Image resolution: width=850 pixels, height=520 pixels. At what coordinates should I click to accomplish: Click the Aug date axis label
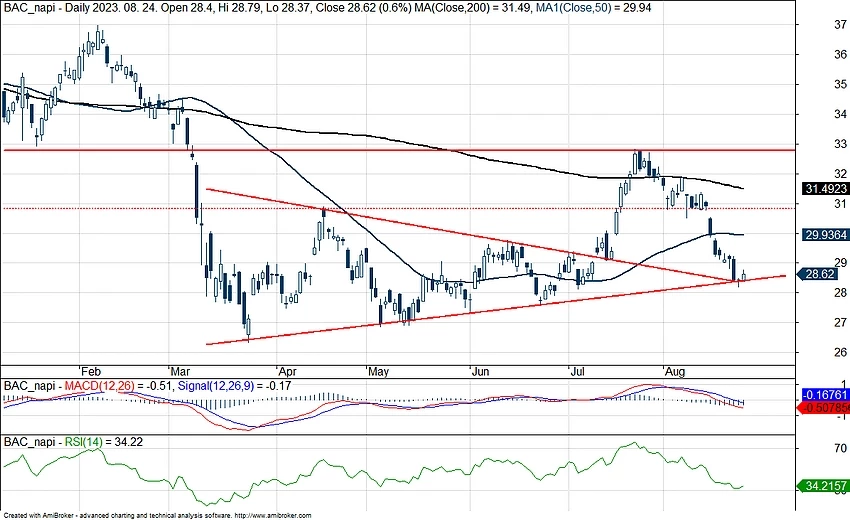(x=675, y=371)
